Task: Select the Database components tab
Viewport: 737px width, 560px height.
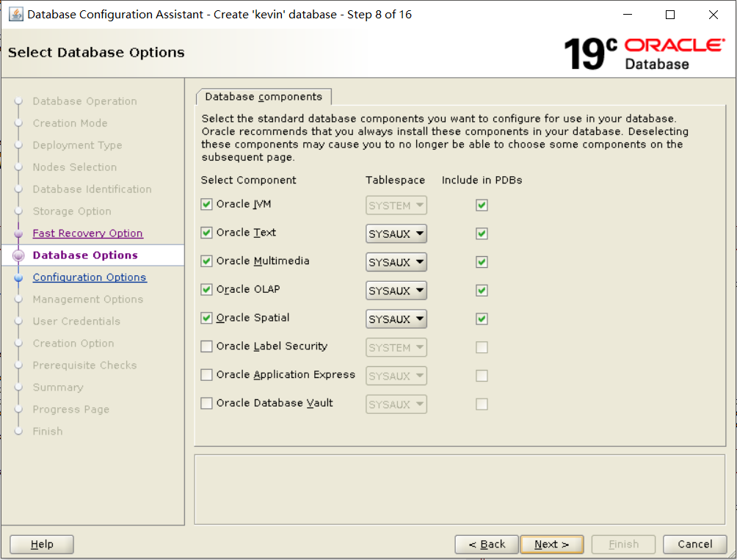Action: point(264,97)
